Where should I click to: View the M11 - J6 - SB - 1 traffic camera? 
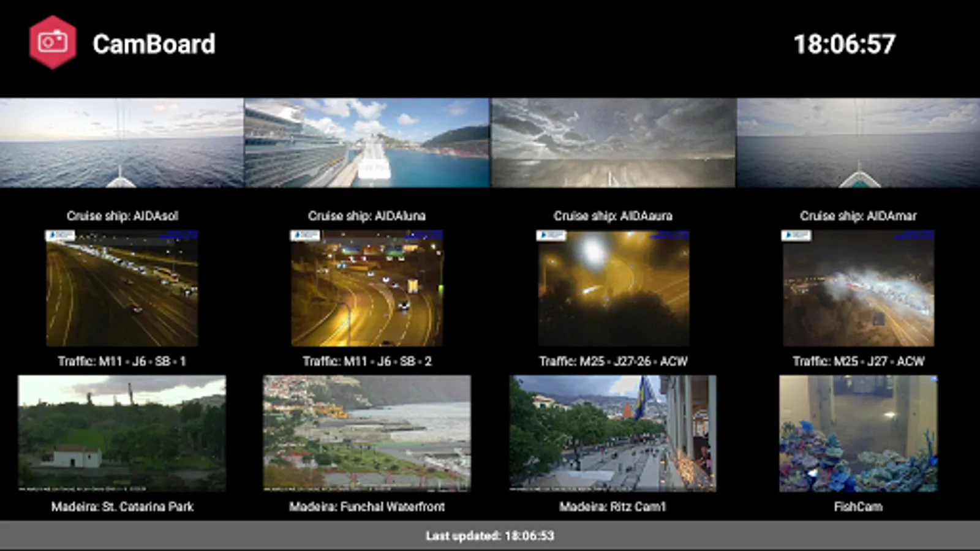pyautogui.click(x=122, y=288)
